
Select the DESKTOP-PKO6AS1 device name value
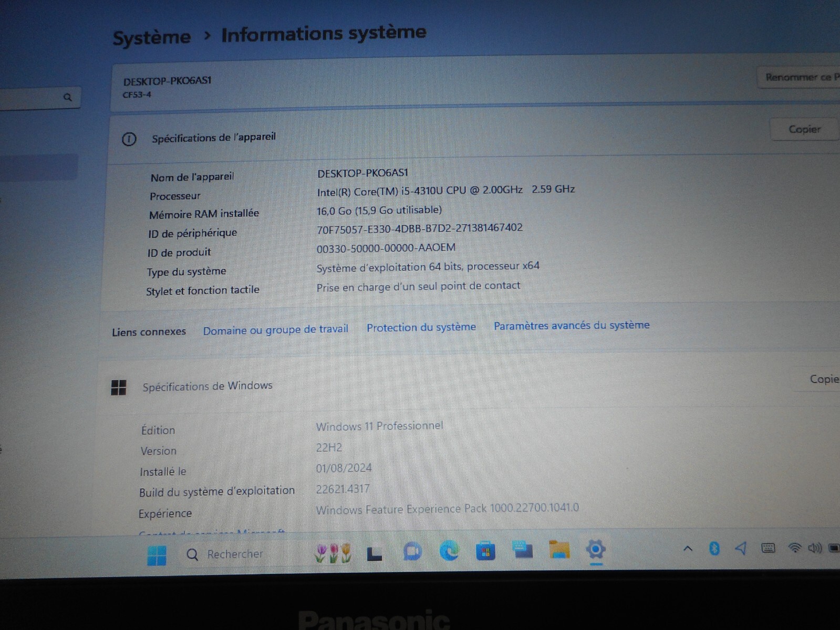pos(362,173)
